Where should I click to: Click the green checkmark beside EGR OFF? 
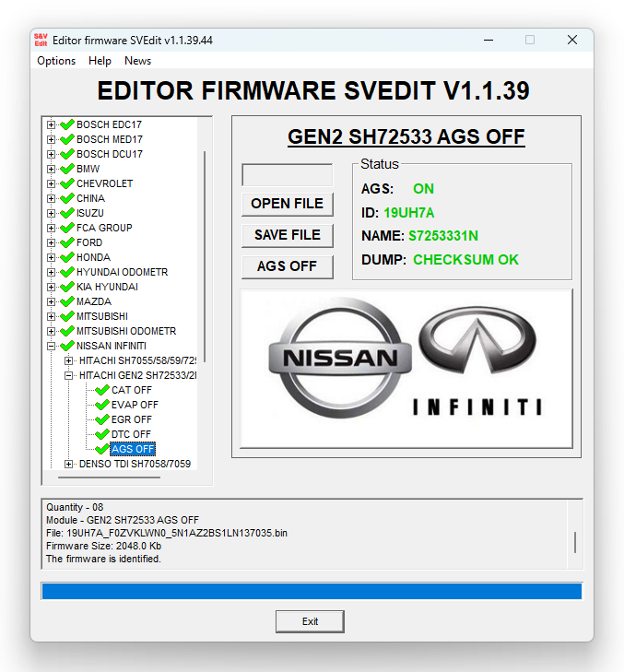[102, 419]
